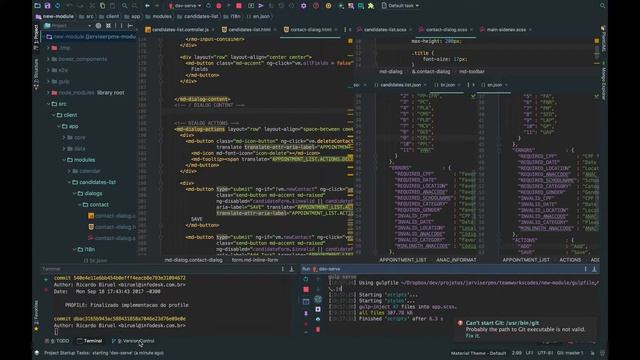Close the contact-dialog.scss tab

(x=471, y=29)
